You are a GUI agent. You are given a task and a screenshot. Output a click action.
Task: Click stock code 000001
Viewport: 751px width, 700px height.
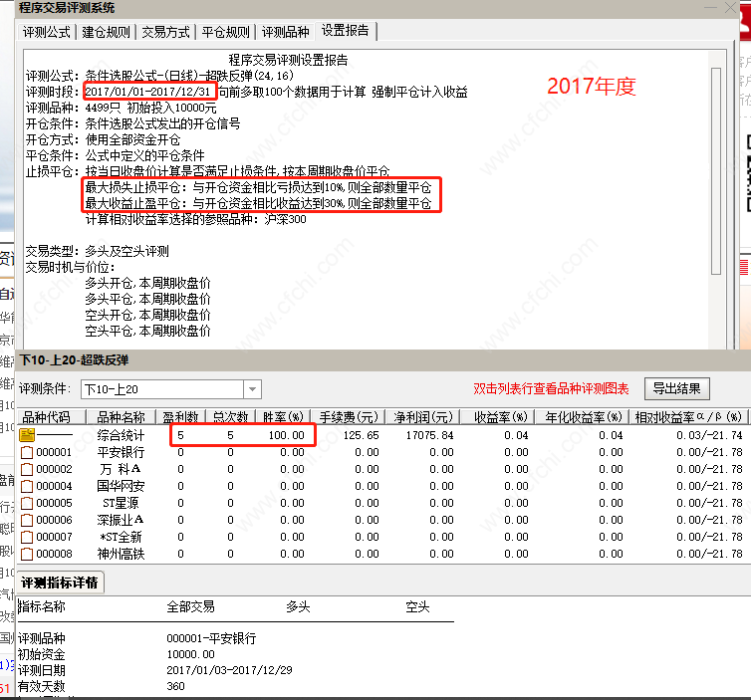point(54,452)
